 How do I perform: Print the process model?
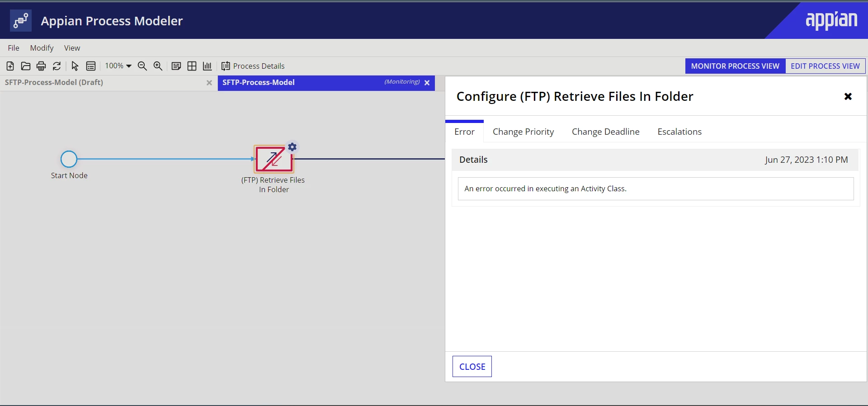(41, 66)
